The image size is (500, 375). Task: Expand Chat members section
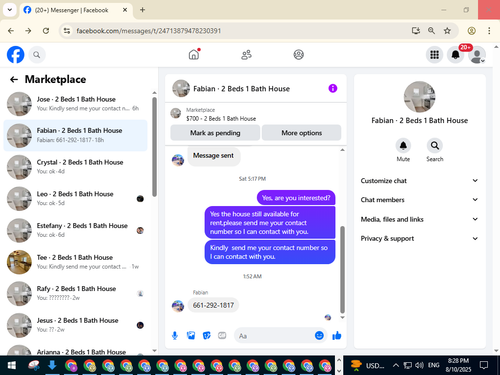click(x=419, y=200)
